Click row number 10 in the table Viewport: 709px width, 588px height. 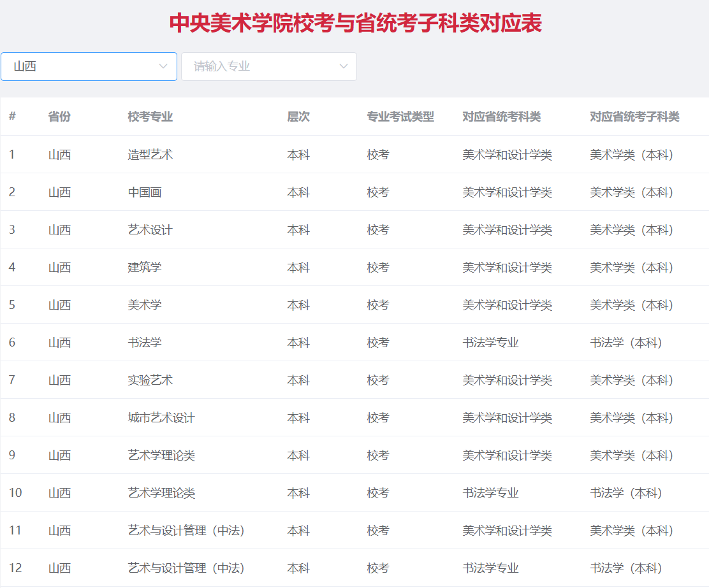coord(15,492)
